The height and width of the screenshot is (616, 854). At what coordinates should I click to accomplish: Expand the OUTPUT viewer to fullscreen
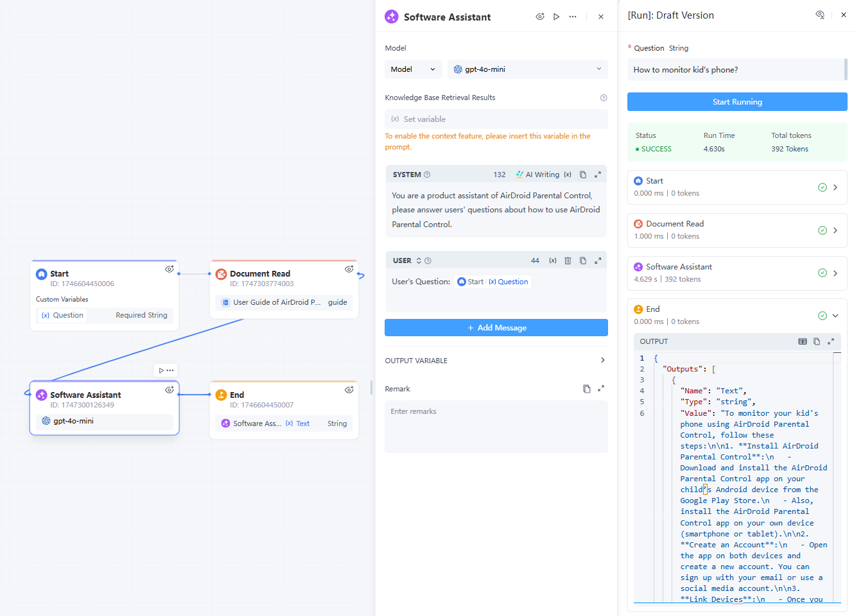click(x=831, y=341)
